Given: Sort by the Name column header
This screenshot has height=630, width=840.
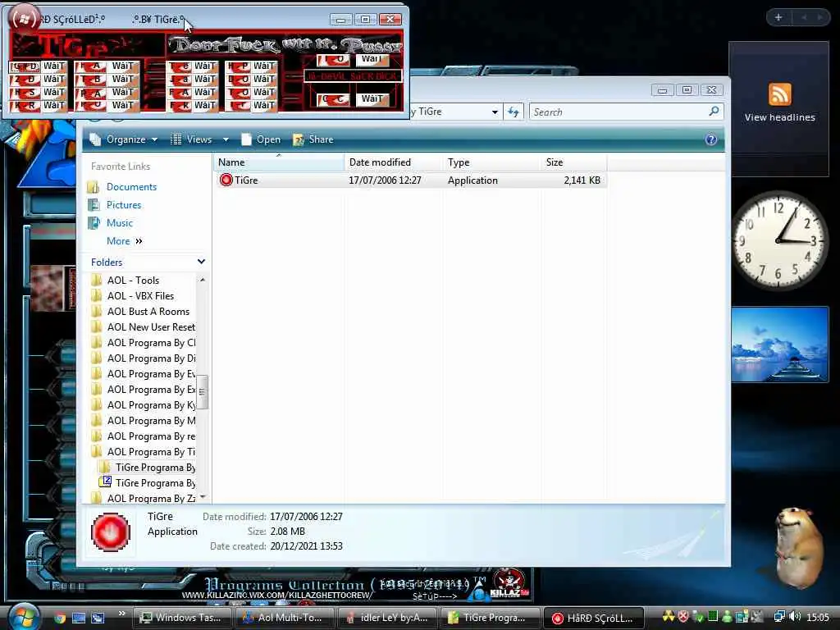Looking at the screenshot, I should (x=279, y=162).
